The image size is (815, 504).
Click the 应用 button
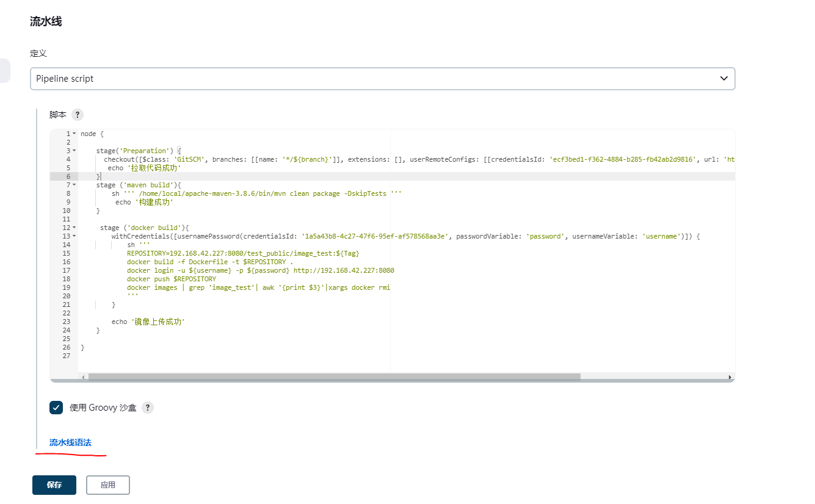[108, 485]
